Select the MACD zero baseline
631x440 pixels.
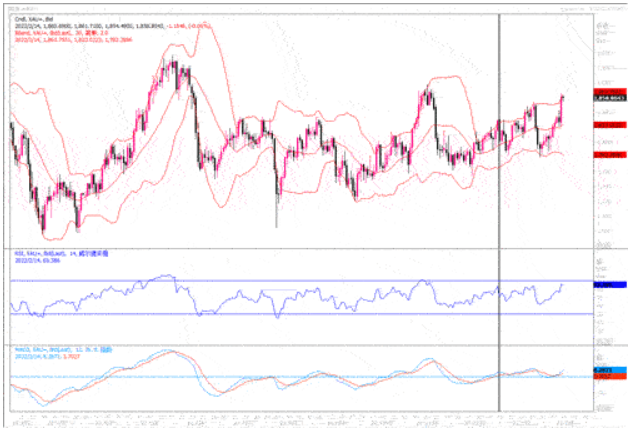click(x=300, y=377)
